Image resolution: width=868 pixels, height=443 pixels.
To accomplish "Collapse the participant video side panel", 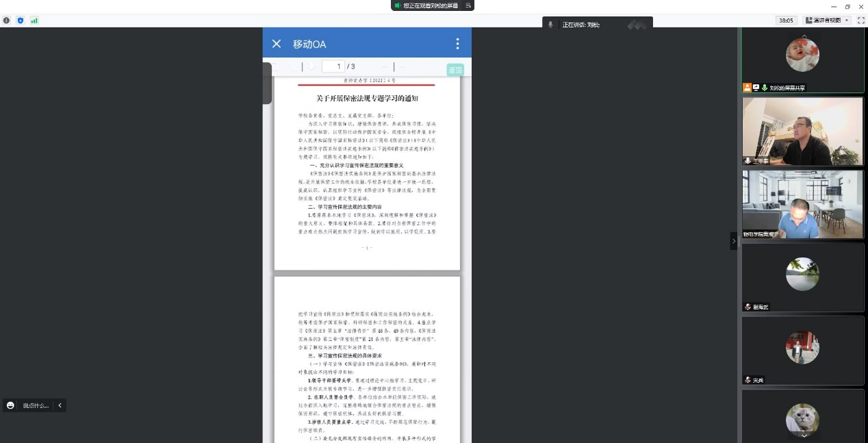I will coord(734,241).
